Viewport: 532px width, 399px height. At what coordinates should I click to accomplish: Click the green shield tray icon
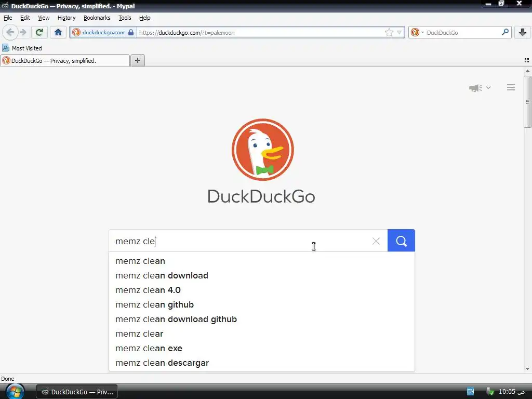click(x=490, y=392)
